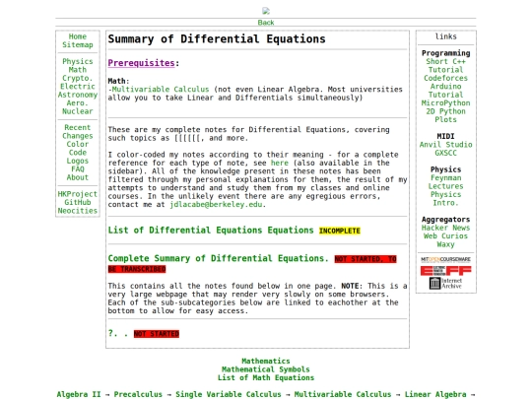Open the EFF logo banner
The width and height of the screenshot is (532, 399).
[445, 270]
